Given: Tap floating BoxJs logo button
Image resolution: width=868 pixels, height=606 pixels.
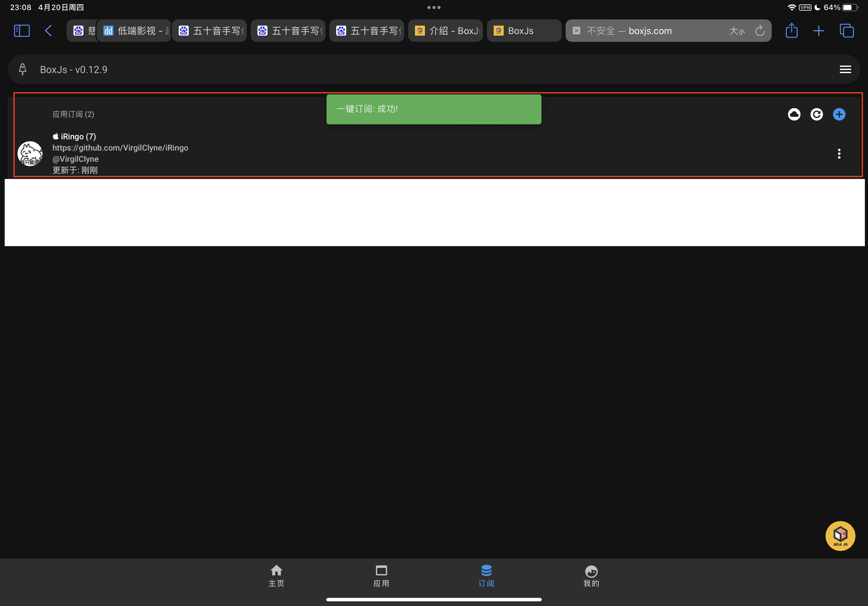Looking at the screenshot, I should point(840,536).
